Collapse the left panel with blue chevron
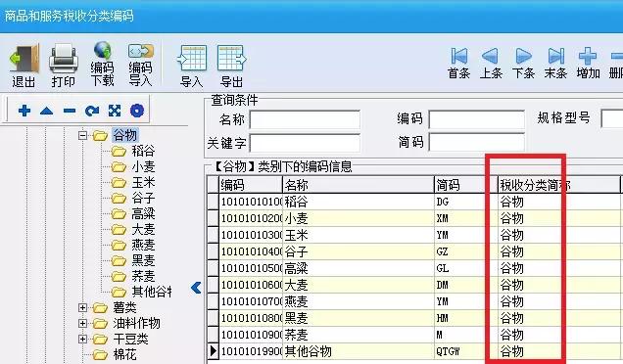The width and height of the screenshot is (623, 364). pos(196,288)
